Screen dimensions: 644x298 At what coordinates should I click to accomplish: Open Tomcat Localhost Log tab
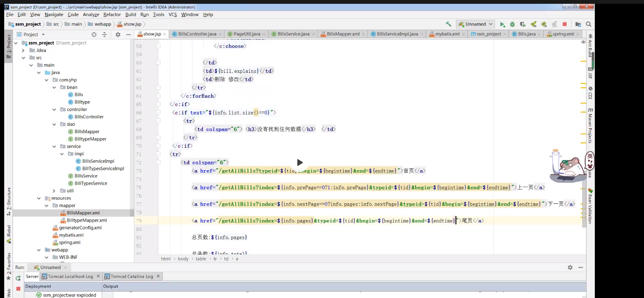[71, 277]
